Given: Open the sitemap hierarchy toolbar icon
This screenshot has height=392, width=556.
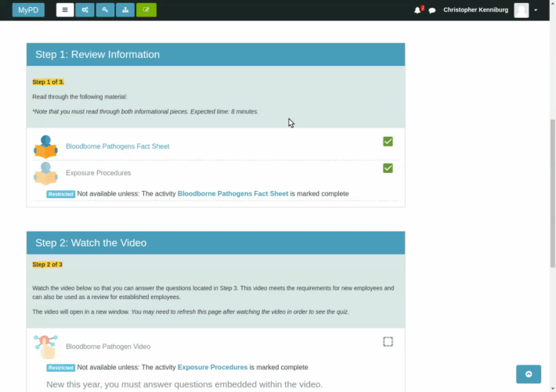Looking at the screenshot, I should point(125,10).
